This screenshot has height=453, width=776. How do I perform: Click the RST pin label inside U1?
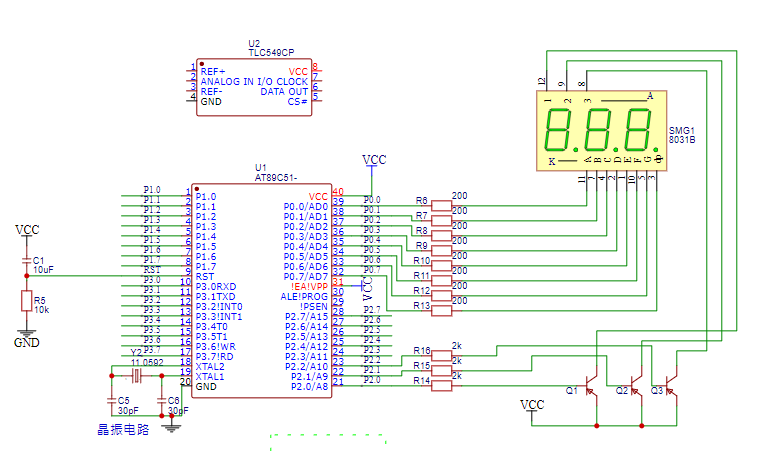point(205,277)
